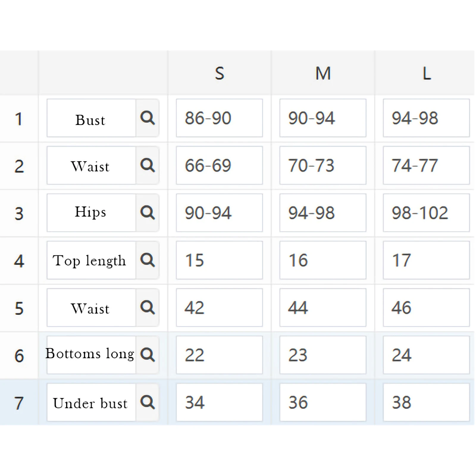Click the search icon in row 2 Waist
This screenshot has width=476, height=476.
tap(148, 165)
